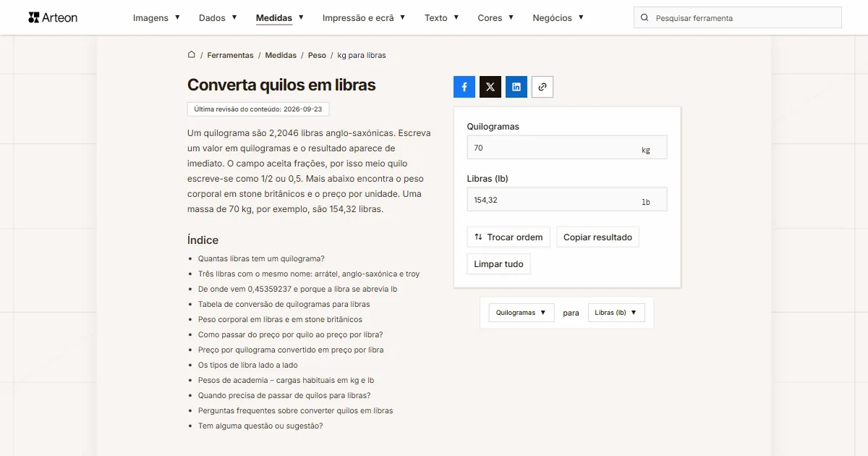
Task: Open the Impressão e ecrã menu
Action: 364,17
